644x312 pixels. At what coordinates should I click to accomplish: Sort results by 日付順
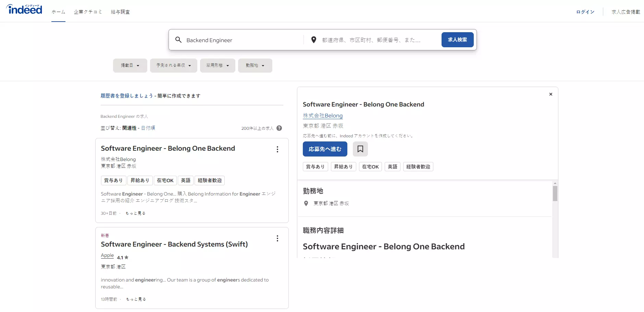click(x=148, y=128)
